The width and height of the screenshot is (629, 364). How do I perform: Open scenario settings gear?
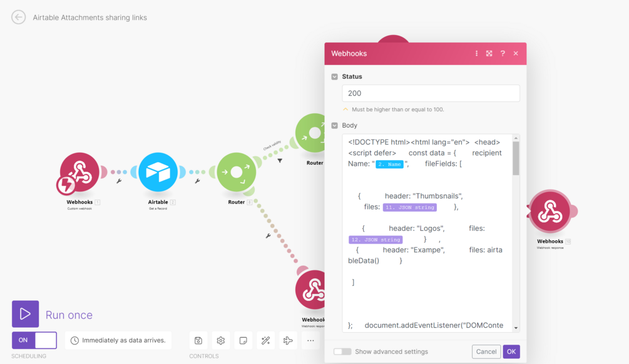[221, 340]
